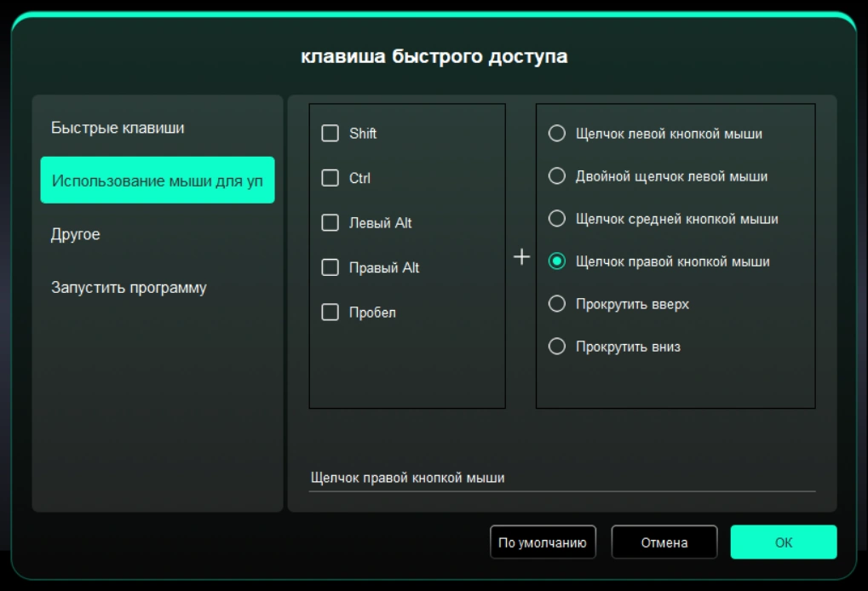Enable the Пробел checkbox

331,313
